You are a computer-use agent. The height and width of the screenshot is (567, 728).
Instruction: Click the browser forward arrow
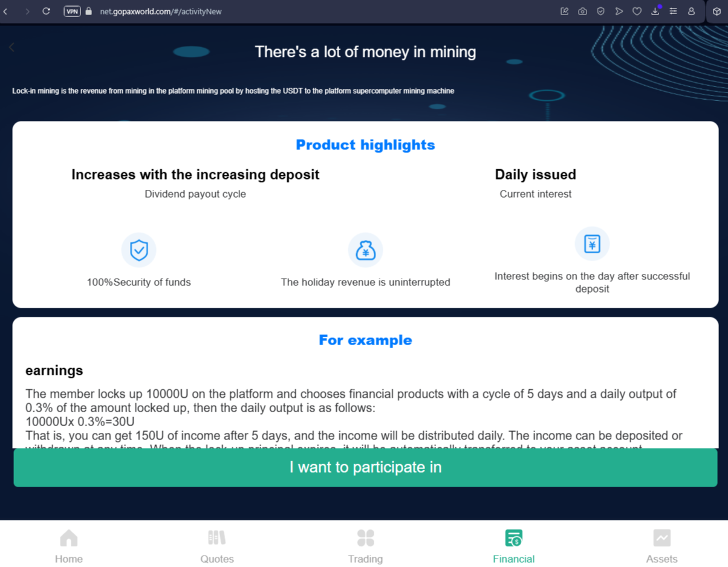(x=27, y=11)
